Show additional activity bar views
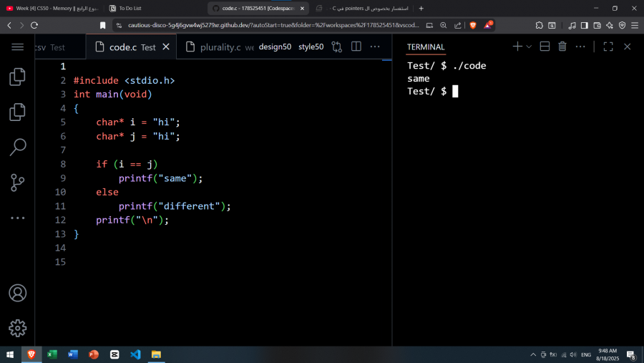644x363 pixels. click(x=17, y=218)
